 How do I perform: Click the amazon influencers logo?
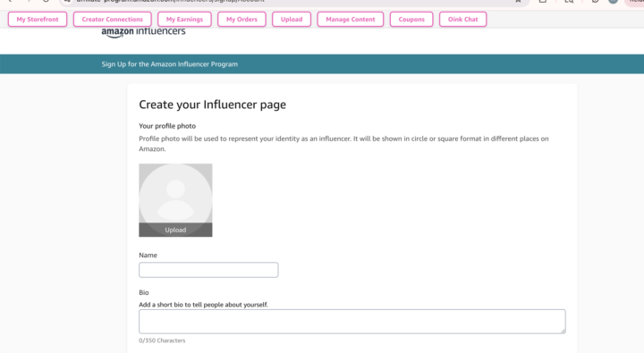(x=143, y=32)
